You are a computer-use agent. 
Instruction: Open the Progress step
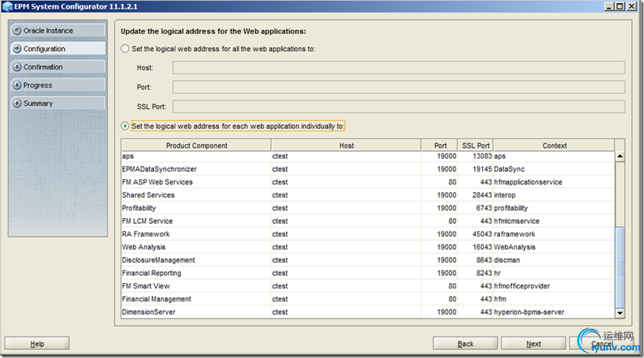[58, 85]
